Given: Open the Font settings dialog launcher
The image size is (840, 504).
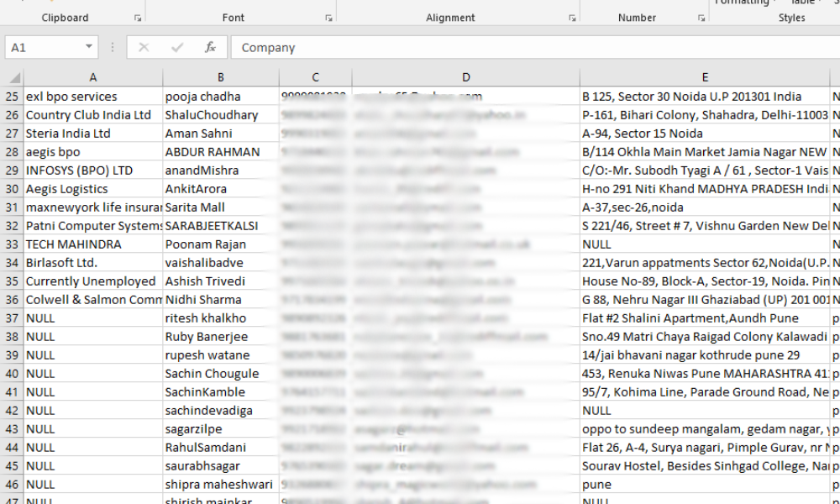Looking at the screenshot, I should click(328, 18).
